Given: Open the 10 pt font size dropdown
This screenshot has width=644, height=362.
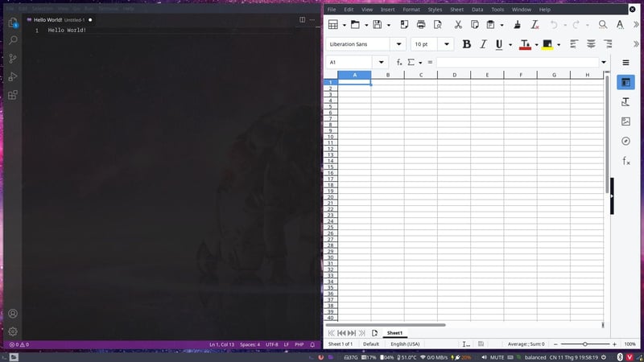Looking at the screenshot, I should (448, 44).
